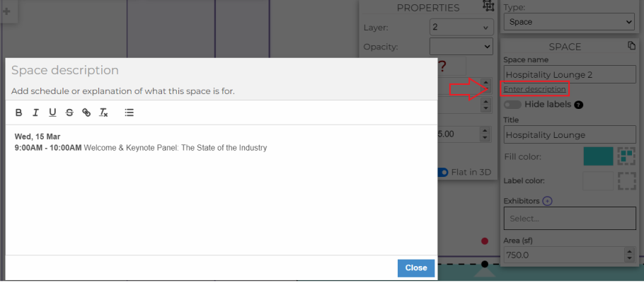644x283 pixels.
Task: Insert link using chain icon
Action: [x=86, y=112]
